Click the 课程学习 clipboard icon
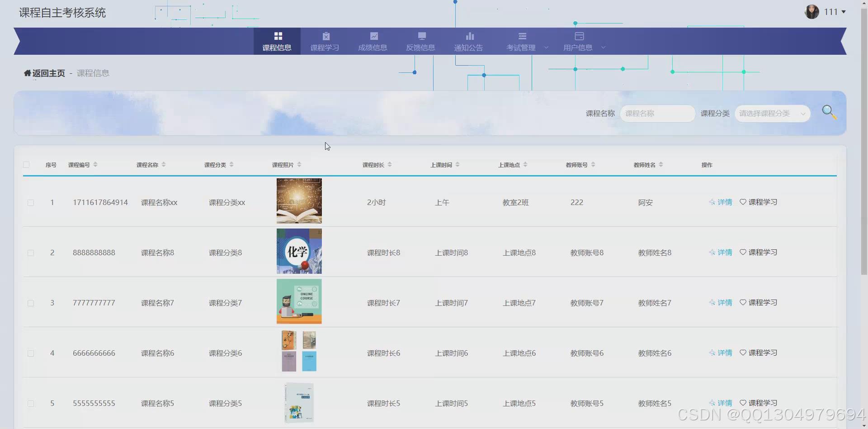This screenshot has height=429, width=868. (x=325, y=35)
